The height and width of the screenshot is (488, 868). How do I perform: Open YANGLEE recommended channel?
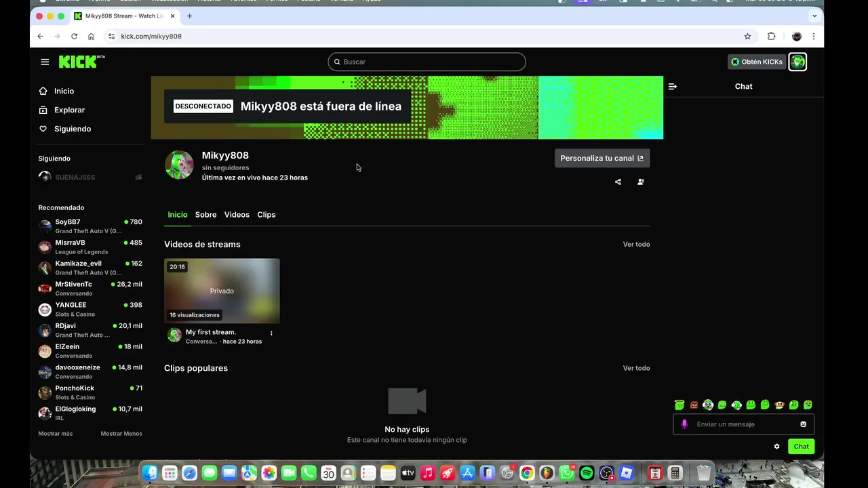[91, 310]
